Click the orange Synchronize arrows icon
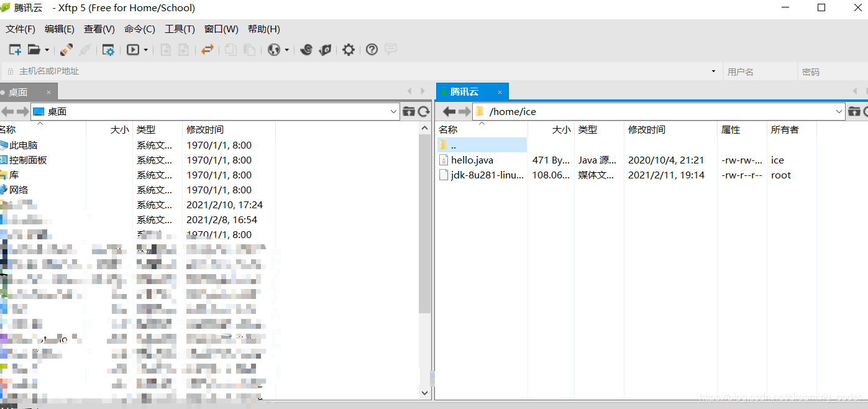Viewport: 868px width, 409px height. (x=208, y=50)
